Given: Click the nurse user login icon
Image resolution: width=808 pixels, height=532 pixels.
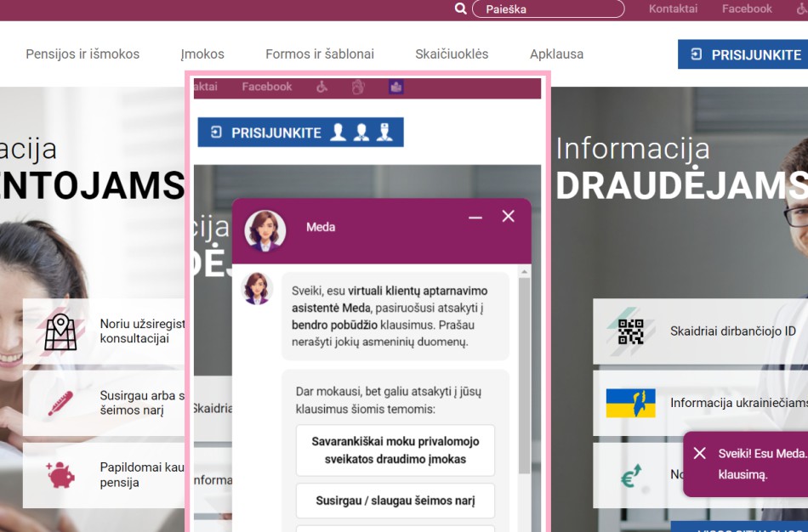Looking at the screenshot, I should 384,132.
